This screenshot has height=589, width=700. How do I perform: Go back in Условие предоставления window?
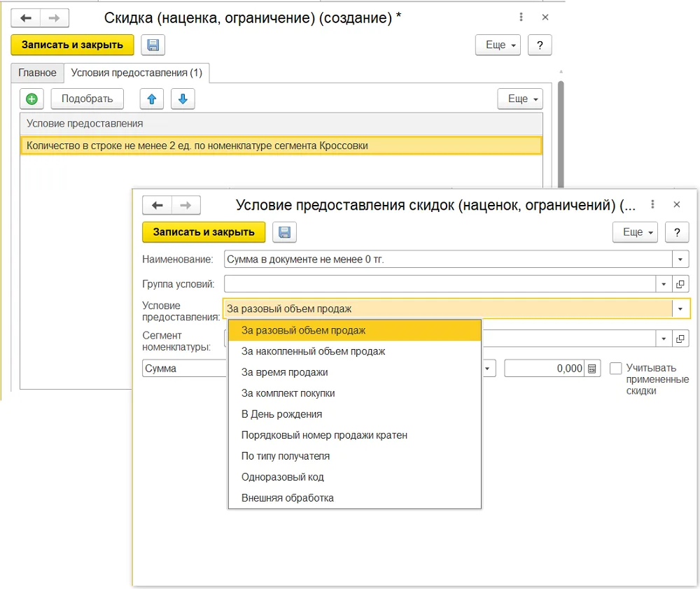pos(157,205)
